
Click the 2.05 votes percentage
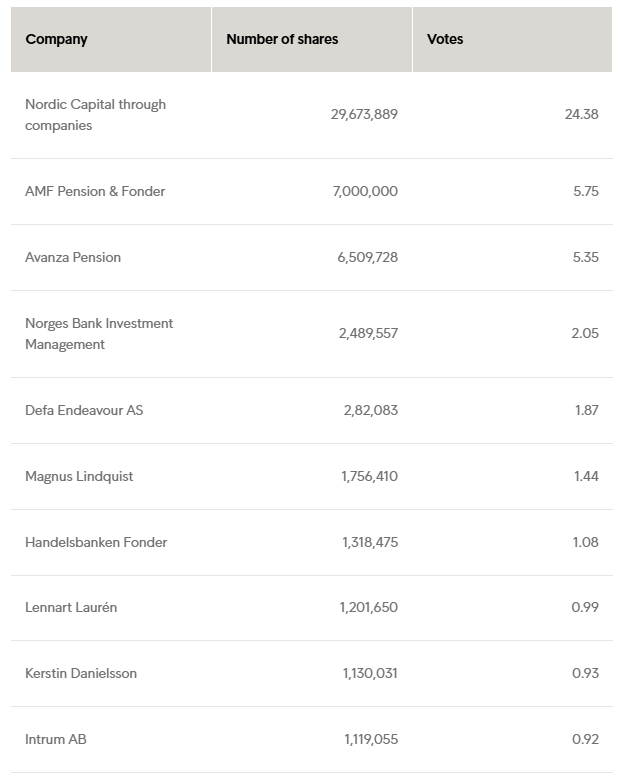(x=585, y=333)
